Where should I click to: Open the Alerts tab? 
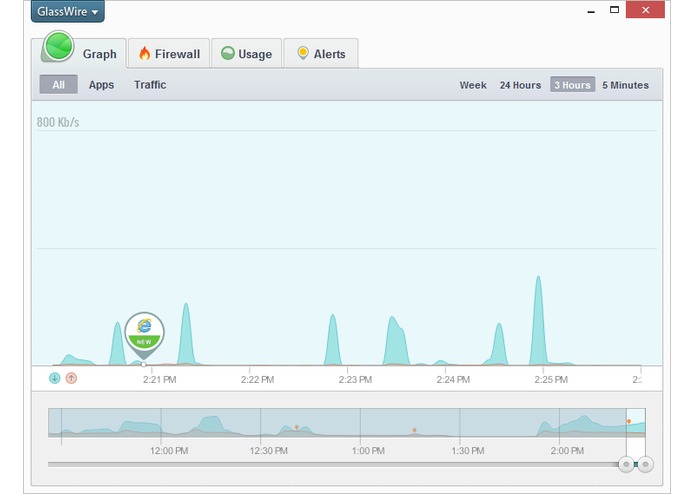(321, 54)
